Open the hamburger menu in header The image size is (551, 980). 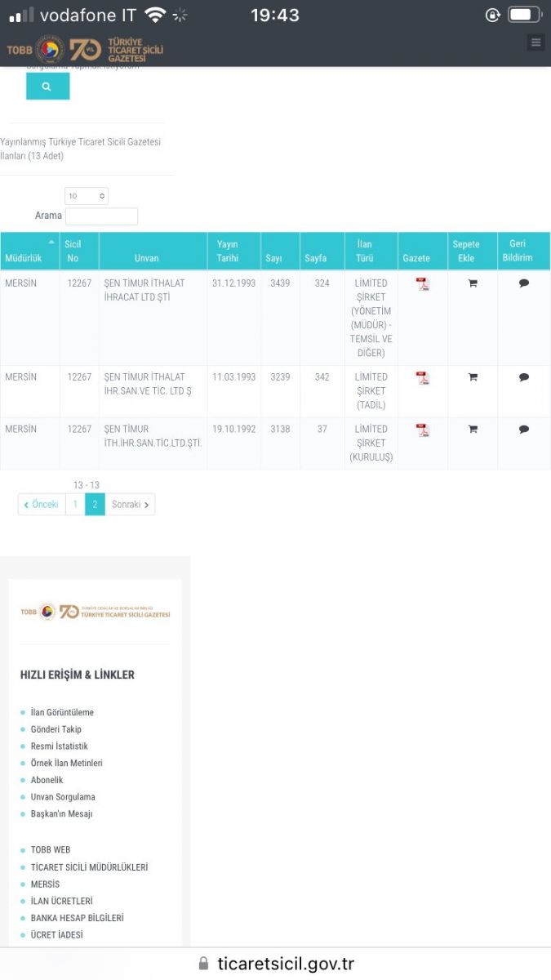coord(535,42)
